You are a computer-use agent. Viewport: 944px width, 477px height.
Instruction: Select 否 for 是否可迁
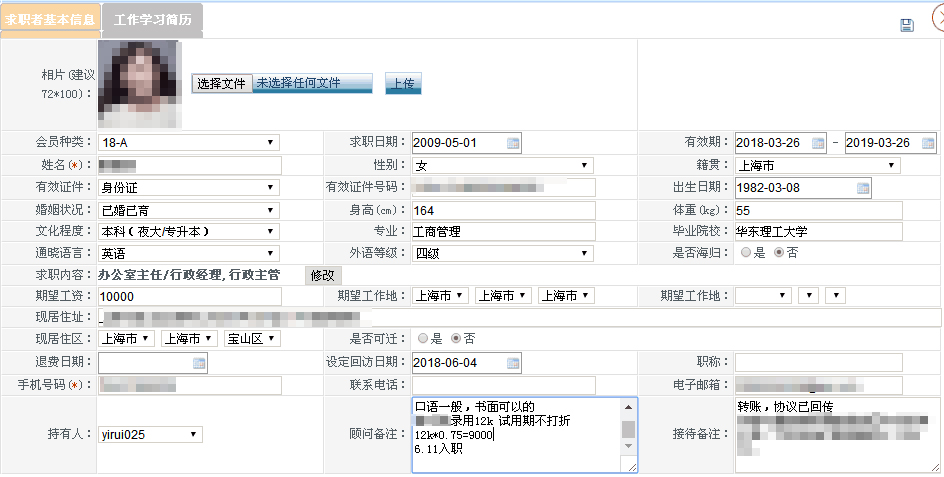456,338
